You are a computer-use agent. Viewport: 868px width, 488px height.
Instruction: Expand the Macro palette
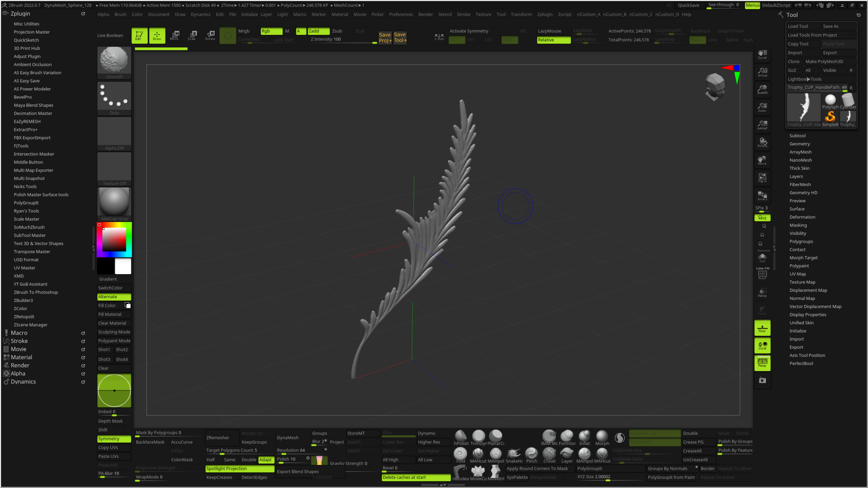[x=19, y=333]
